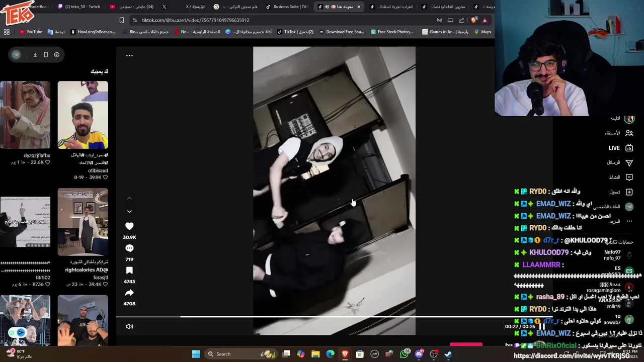Open the YouTube bookmark

(x=31, y=32)
